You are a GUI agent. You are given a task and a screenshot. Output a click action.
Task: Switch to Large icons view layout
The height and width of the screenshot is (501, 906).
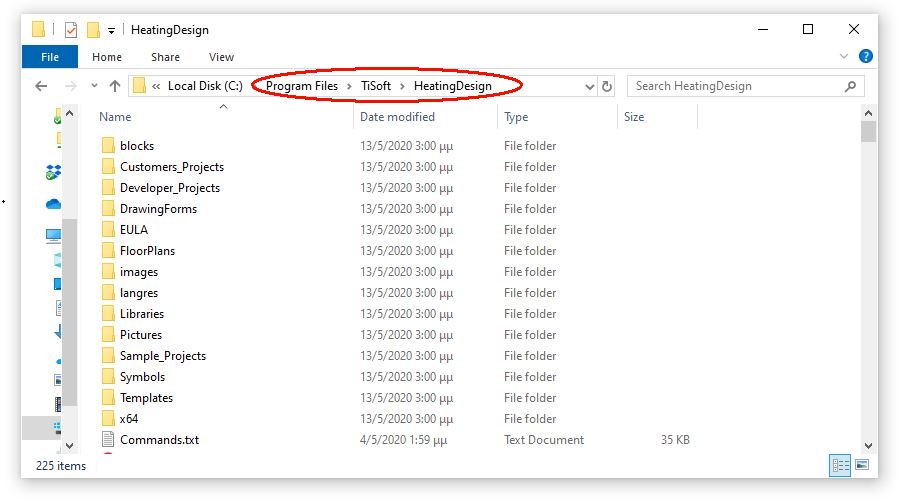(860, 465)
